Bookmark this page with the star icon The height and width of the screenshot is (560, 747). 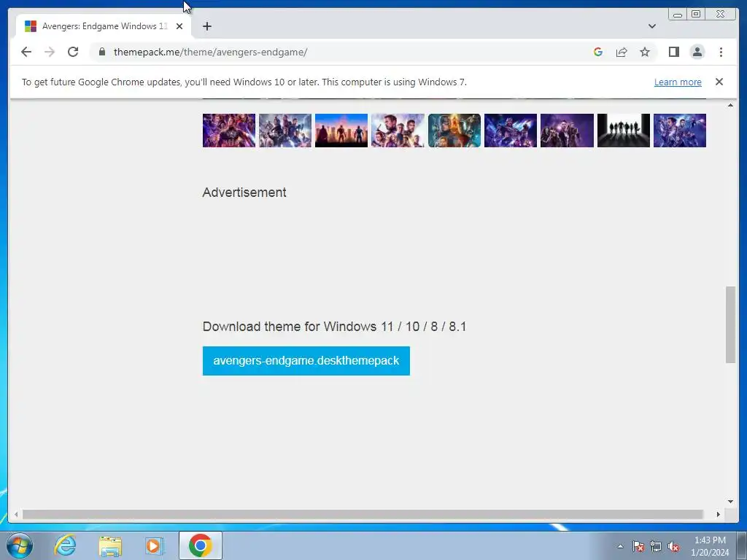pos(645,52)
